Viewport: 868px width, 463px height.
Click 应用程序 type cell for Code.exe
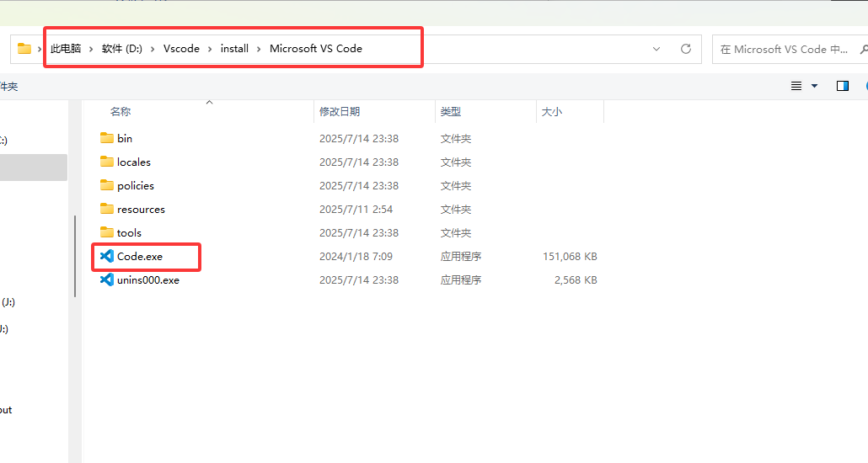point(461,257)
